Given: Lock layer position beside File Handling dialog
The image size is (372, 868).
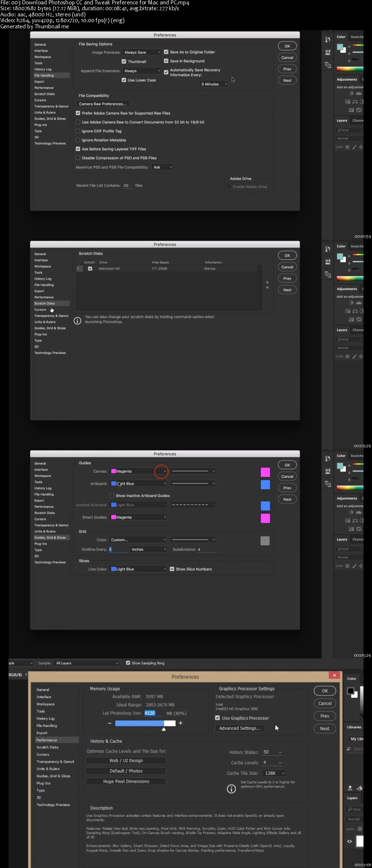Looking at the screenshot, I should click(361, 147).
